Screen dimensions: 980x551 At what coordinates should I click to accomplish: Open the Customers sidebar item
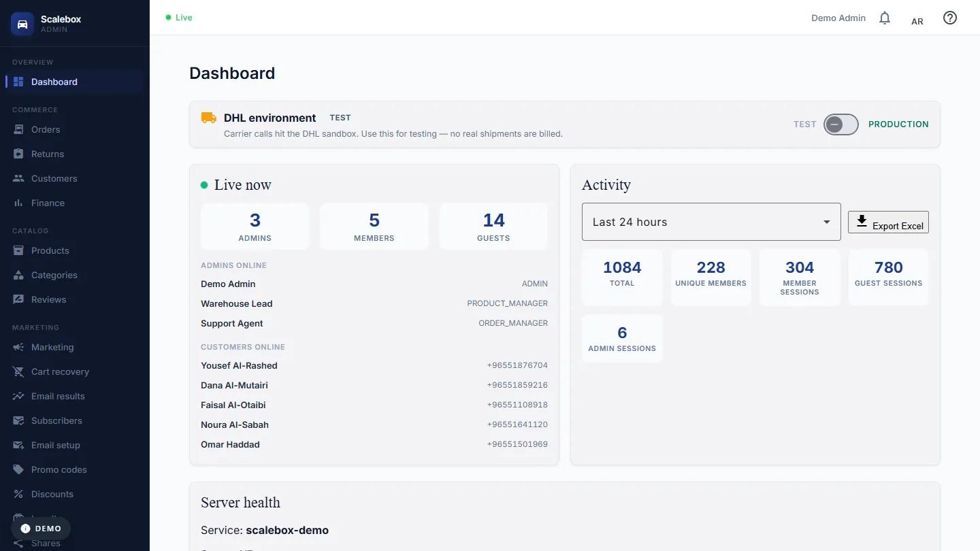pos(75,178)
